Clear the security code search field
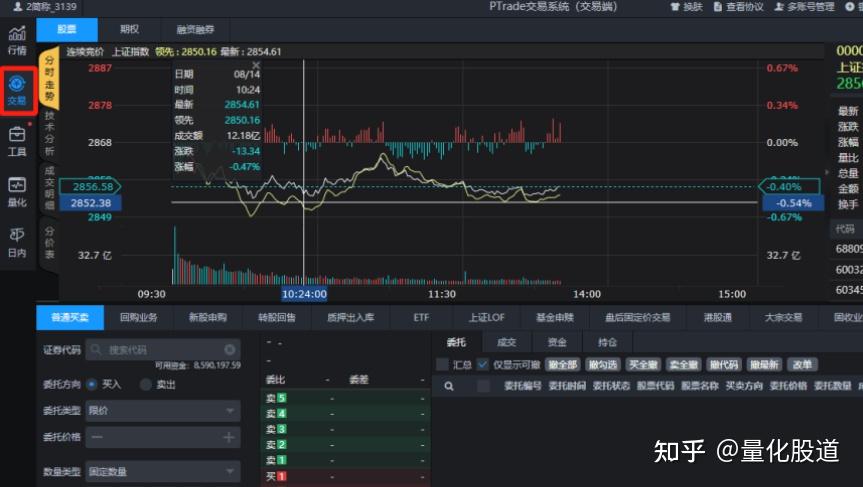Image resolution: width=863 pixels, height=487 pixels. (230, 349)
